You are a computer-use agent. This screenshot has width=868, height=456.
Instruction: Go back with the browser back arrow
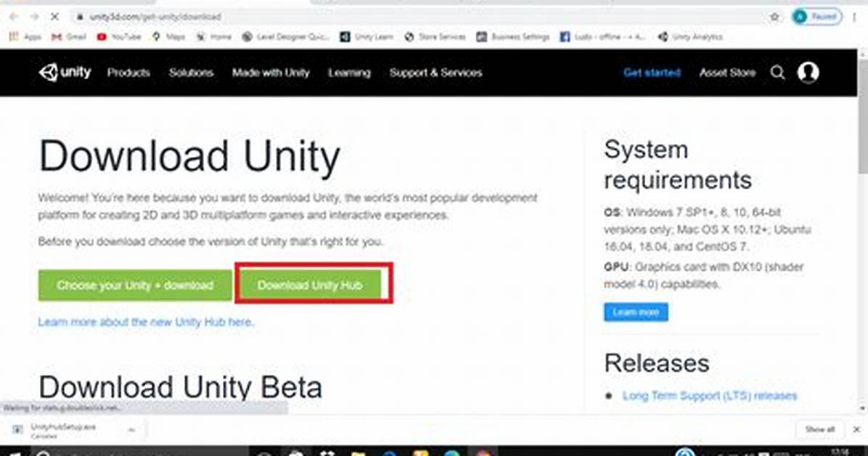(14, 17)
